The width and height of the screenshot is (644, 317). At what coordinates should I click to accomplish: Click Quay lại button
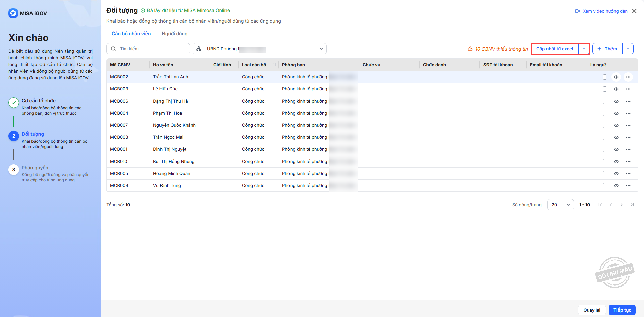click(592, 310)
